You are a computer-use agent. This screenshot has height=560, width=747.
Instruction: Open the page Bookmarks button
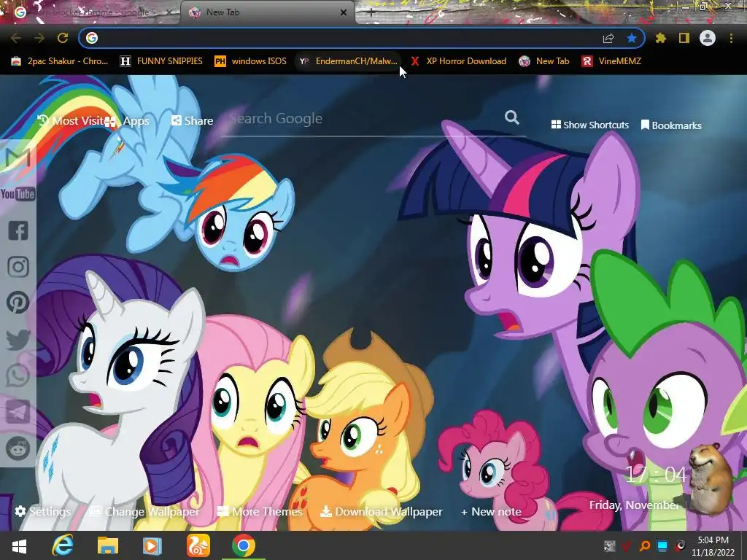click(x=671, y=125)
